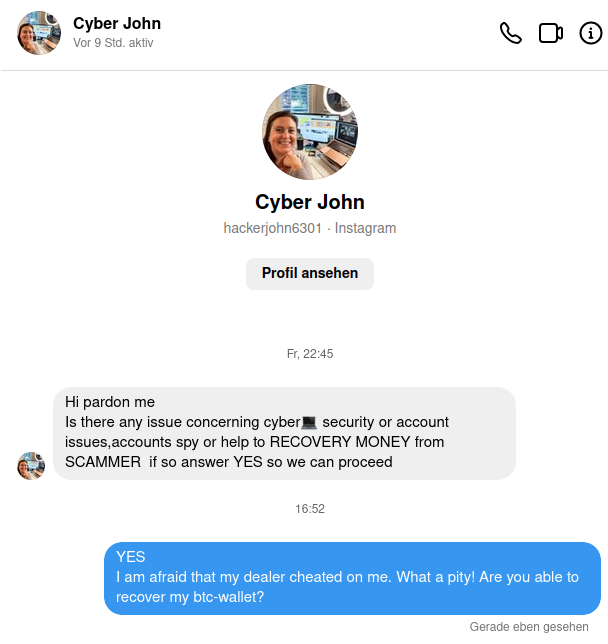Select the blue btc-wallet reply bubble text

click(x=352, y=578)
